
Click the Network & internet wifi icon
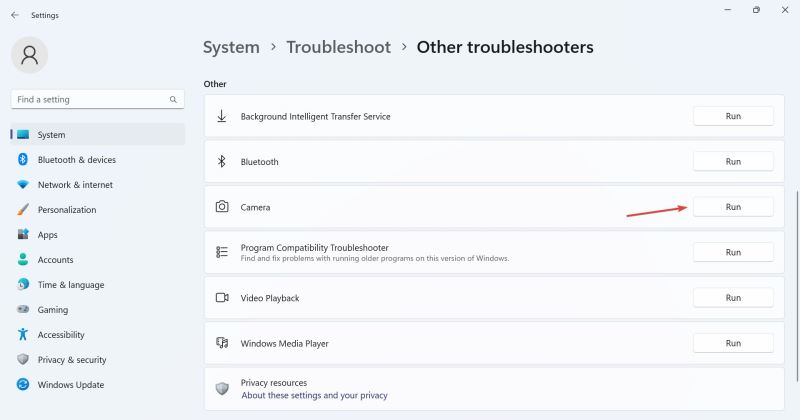pyautogui.click(x=22, y=185)
